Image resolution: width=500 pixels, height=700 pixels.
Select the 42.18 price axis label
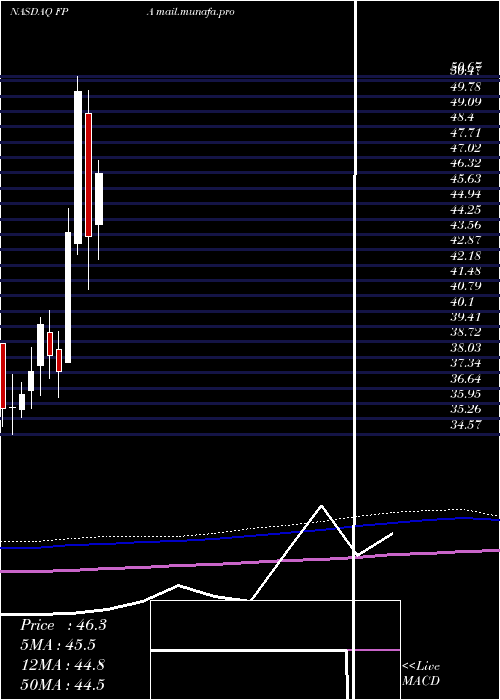(466, 256)
